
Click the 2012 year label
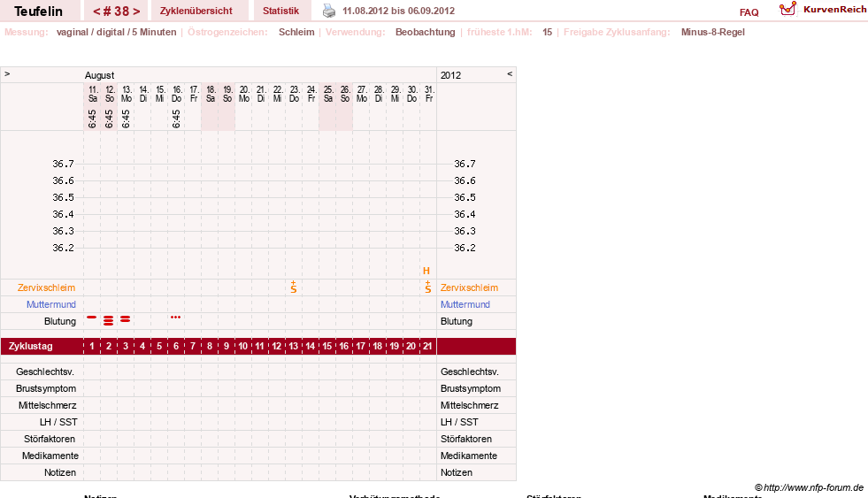(450, 75)
